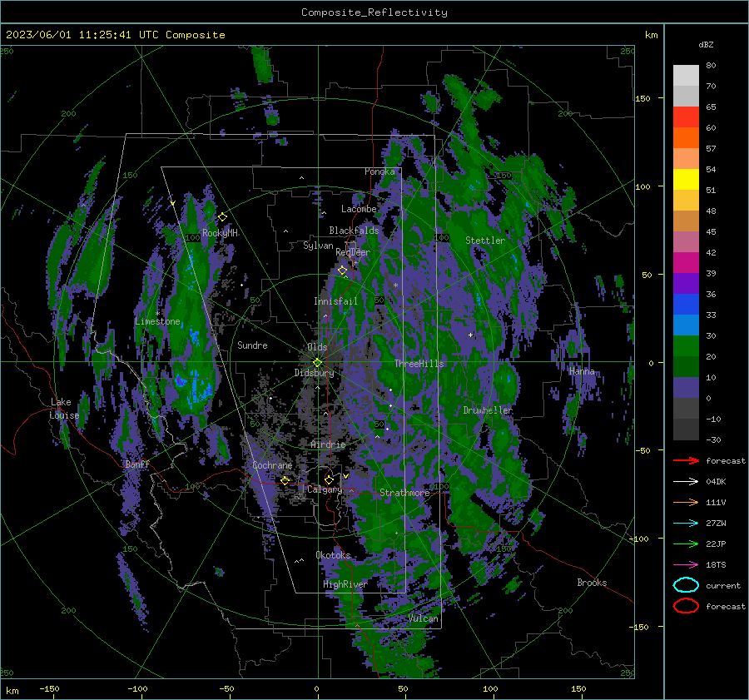Click the Ponoka city label
Viewport: 749px width, 700px height.
379,171
